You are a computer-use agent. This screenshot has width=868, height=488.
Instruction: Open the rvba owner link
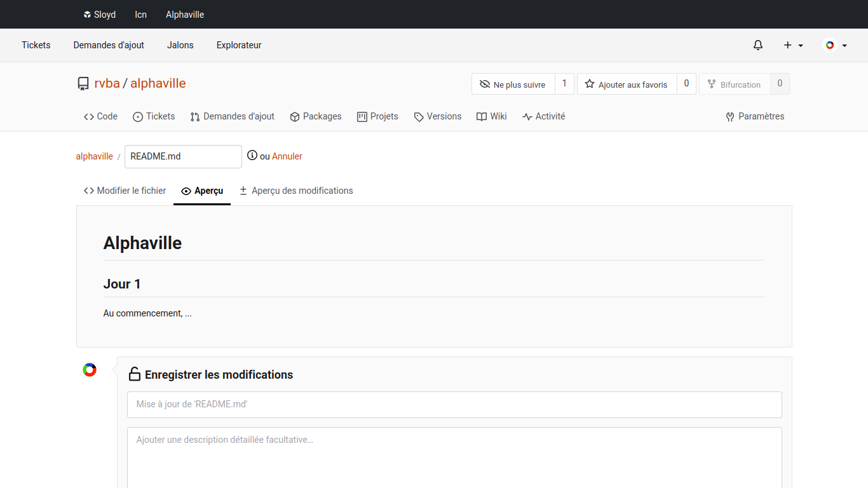click(x=107, y=83)
